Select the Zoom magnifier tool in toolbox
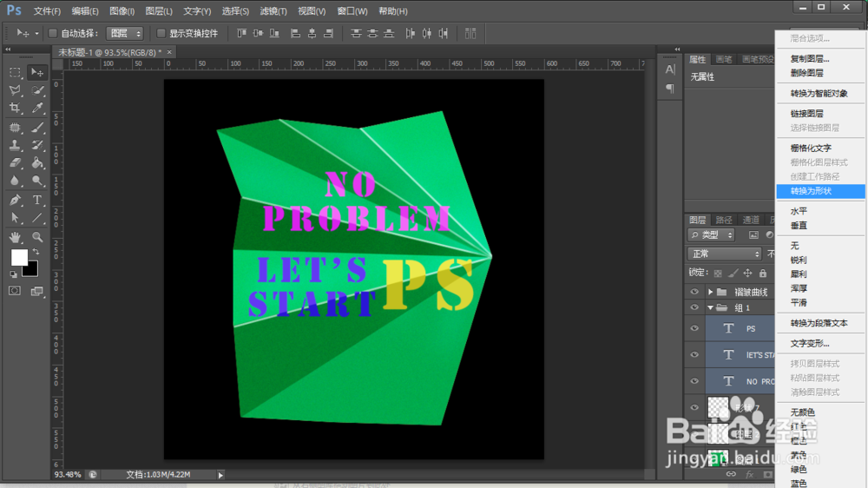Viewport: 868px width, 488px height. point(37,237)
